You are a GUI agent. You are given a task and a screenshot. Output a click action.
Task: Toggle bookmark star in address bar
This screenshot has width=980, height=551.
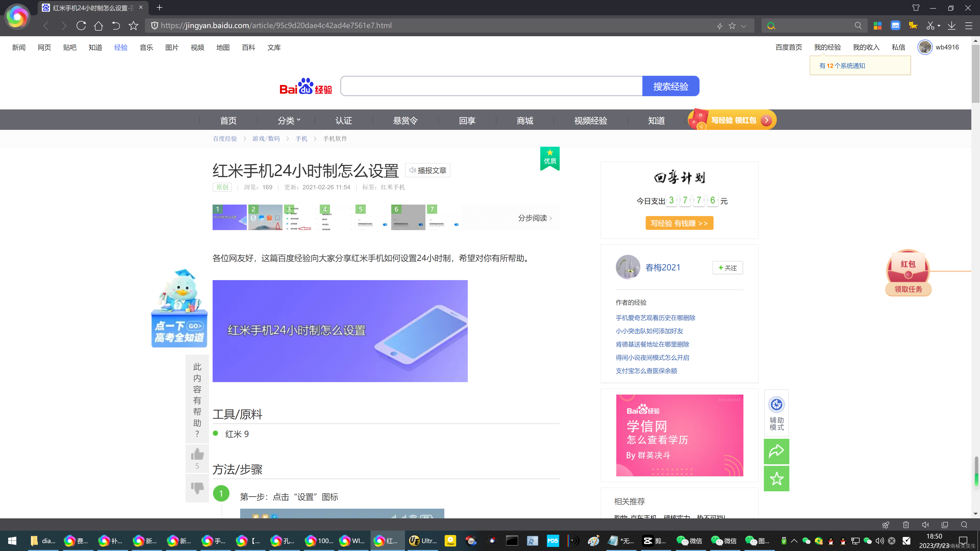click(732, 26)
